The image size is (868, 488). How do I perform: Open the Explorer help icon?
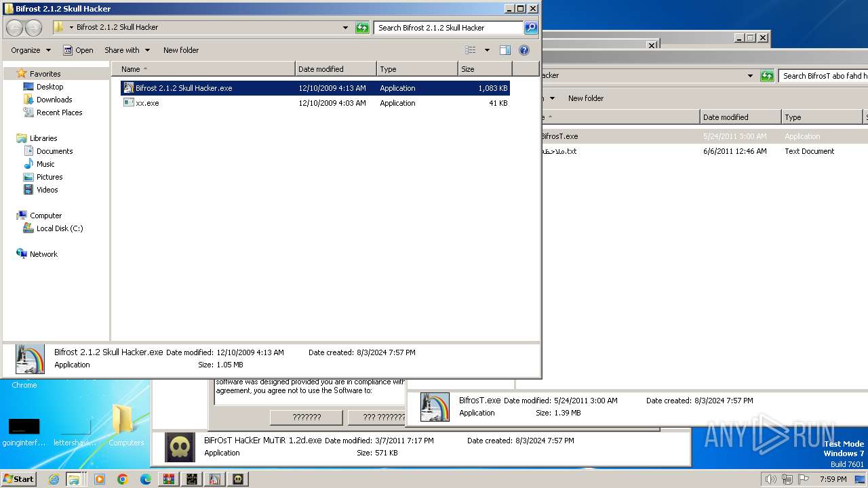point(524,50)
